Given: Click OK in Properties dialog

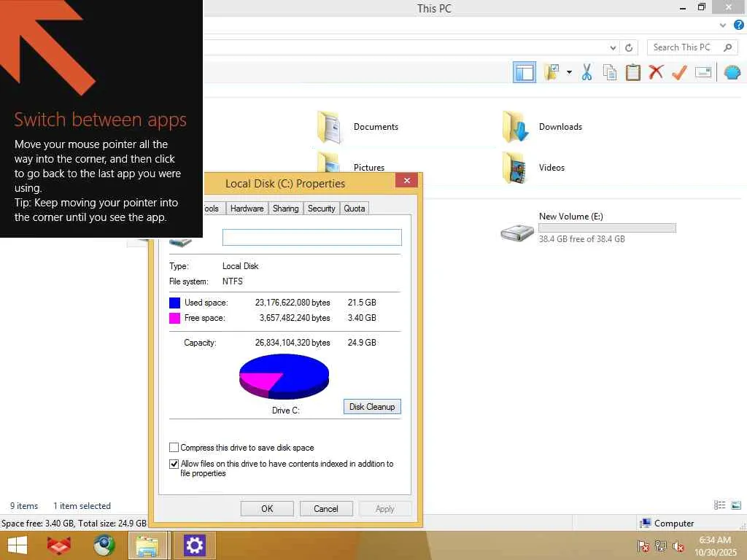Looking at the screenshot, I should pos(267,508).
